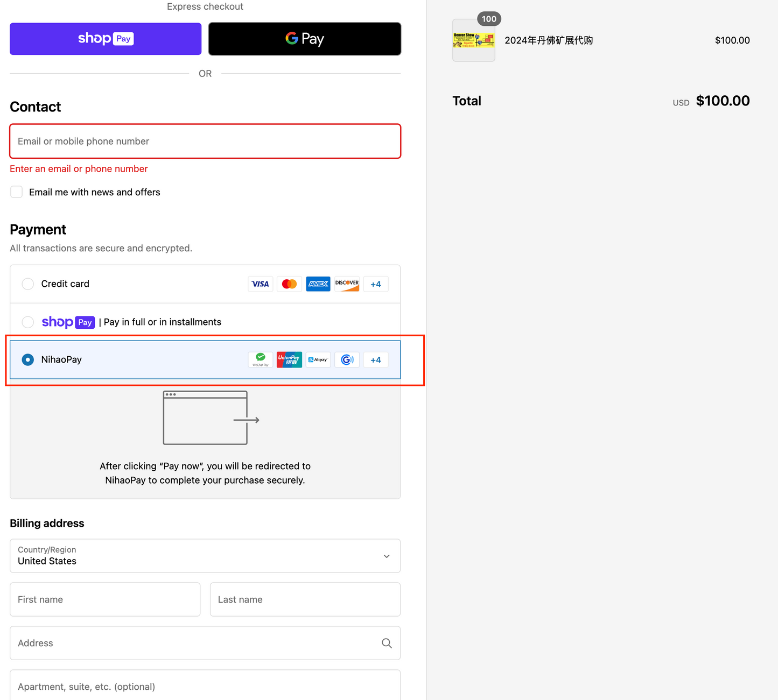Click the UnionPay icon

(x=289, y=360)
